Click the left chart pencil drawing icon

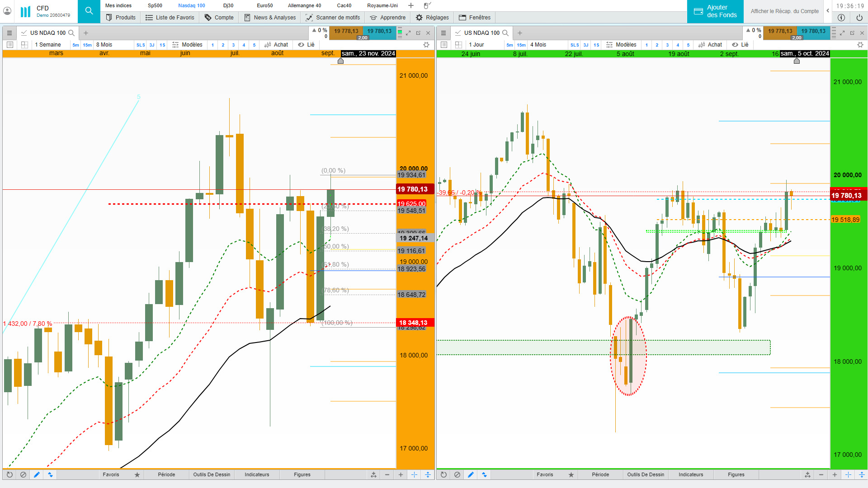tap(37, 475)
